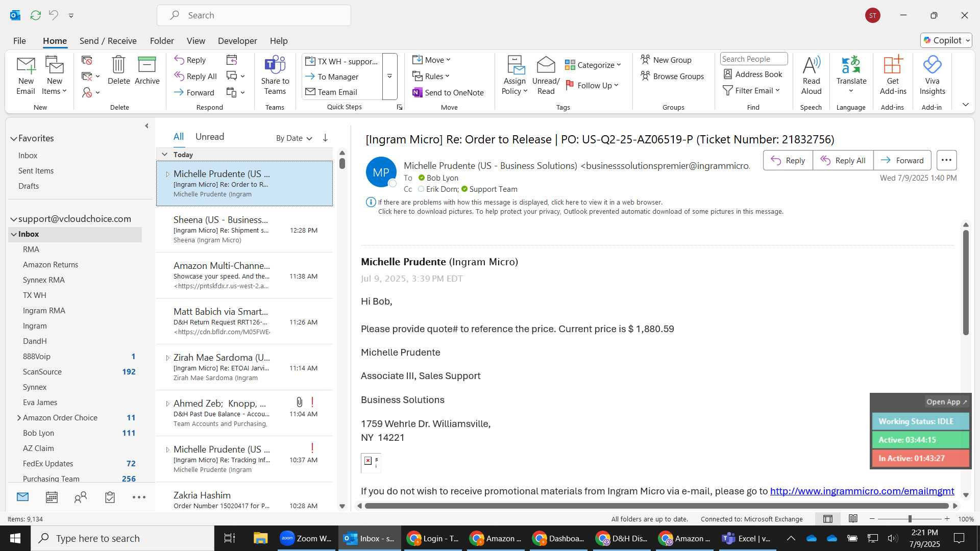Open Zoom Workplace from taskbar
Screen dimensions: 980x551
[306, 538]
